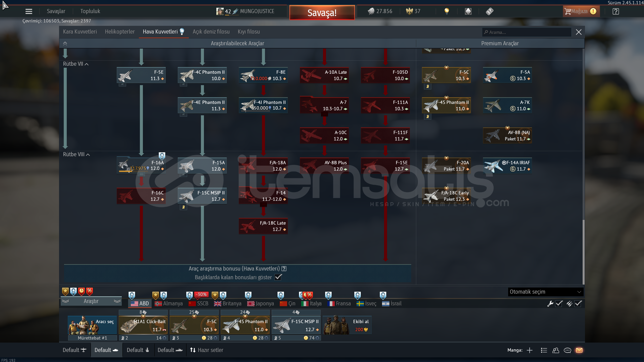Choose the İsrail nation
The height and width of the screenshot is (362, 644).
392,304
